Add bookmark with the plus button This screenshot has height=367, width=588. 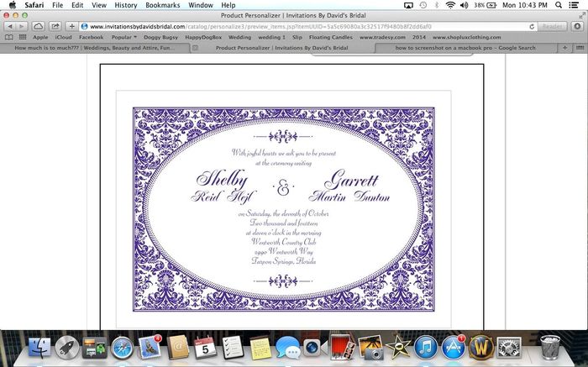click(x=71, y=26)
